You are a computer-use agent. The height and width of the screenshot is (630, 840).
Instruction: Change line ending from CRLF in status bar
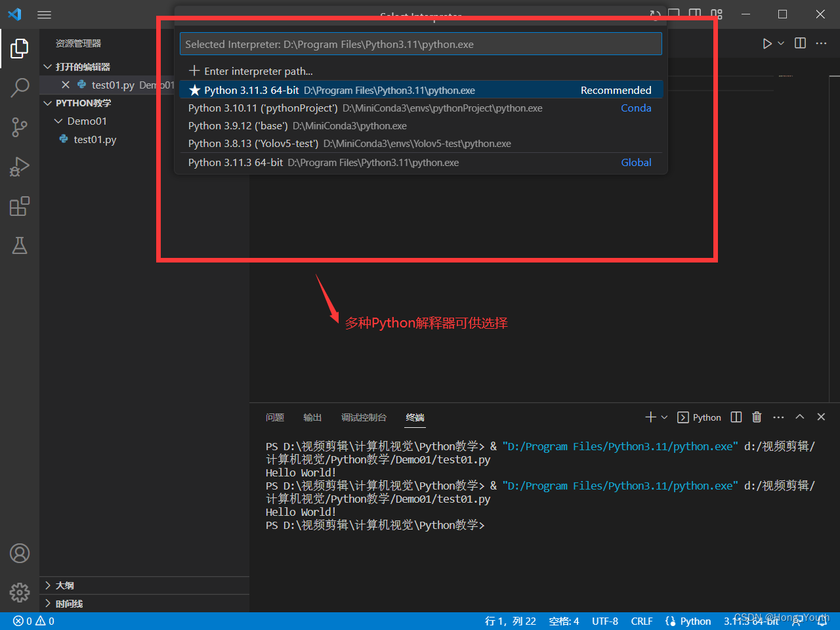641,621
